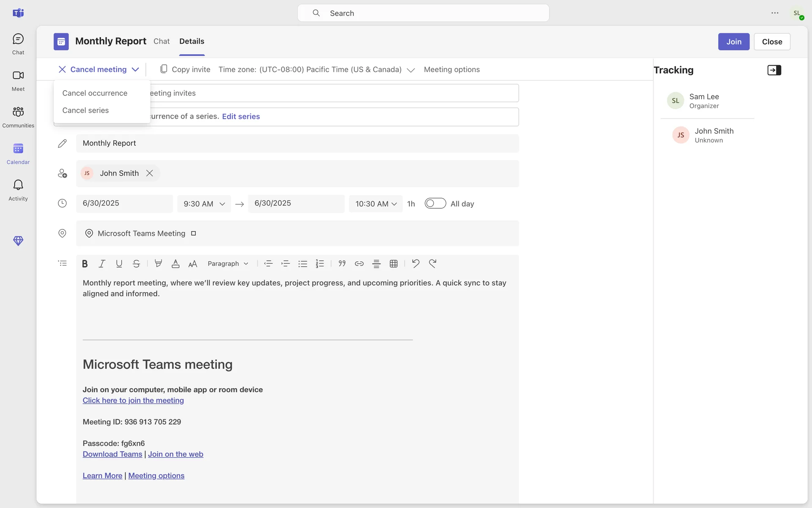
Task: Enable the All day toggle
Action: pos(435,204)
